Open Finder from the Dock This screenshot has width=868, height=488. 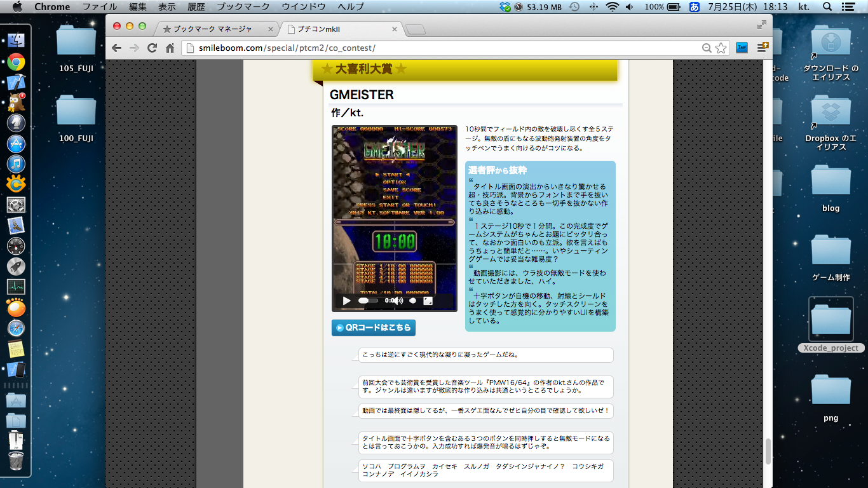16,40
